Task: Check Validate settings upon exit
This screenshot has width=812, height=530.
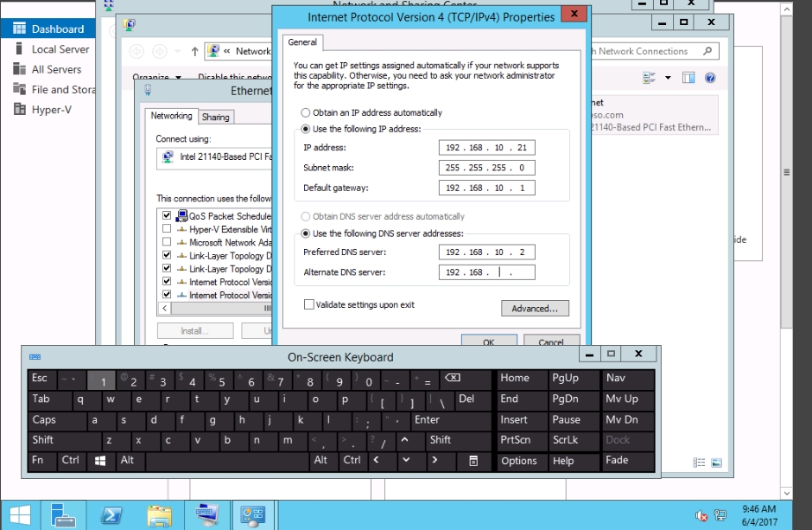Action: pos(308,304)
